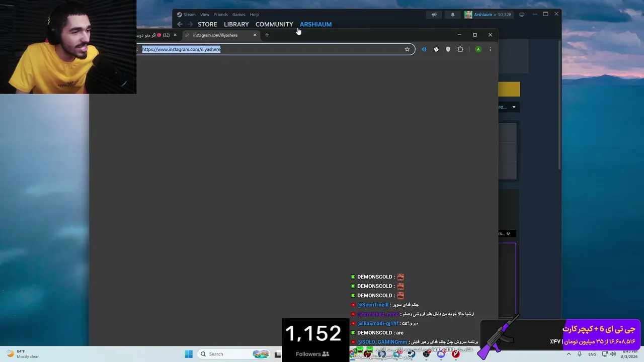The height and width of the screenshot is (362, 644).
Task: Open network settings in system tray
Action: click(605, 354)
